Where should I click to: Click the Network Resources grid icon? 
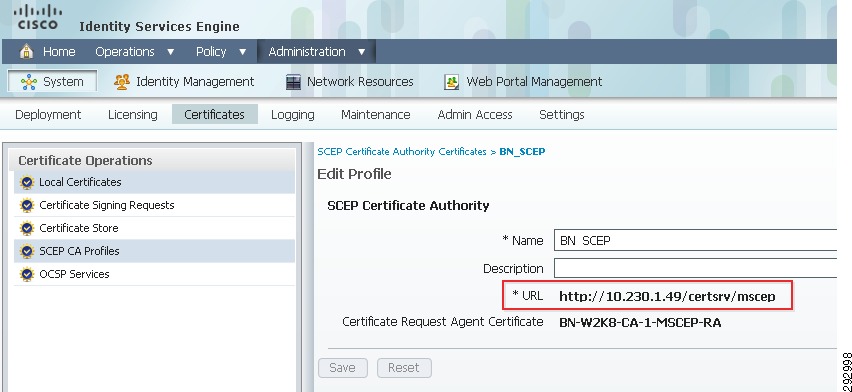[x=293, y=82]
